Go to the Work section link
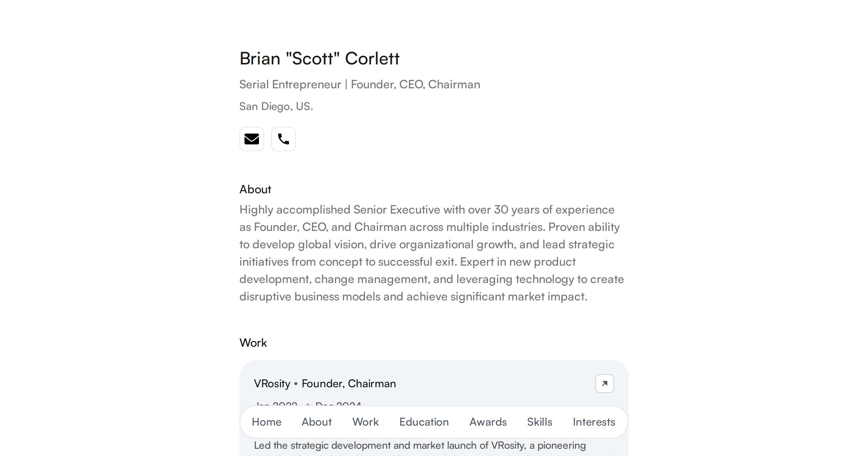Image resolution: width=868 pixels, height=456 pixels. click(x=365, y=422)
